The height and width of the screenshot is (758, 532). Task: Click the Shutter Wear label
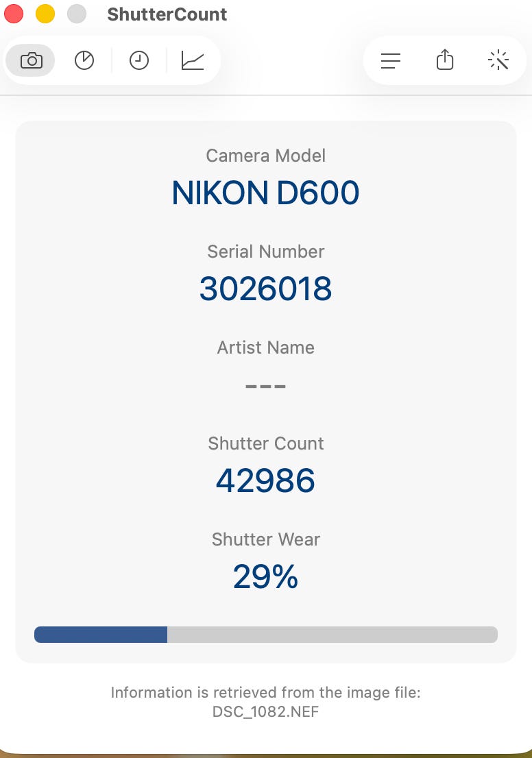[x=265, y=539]
